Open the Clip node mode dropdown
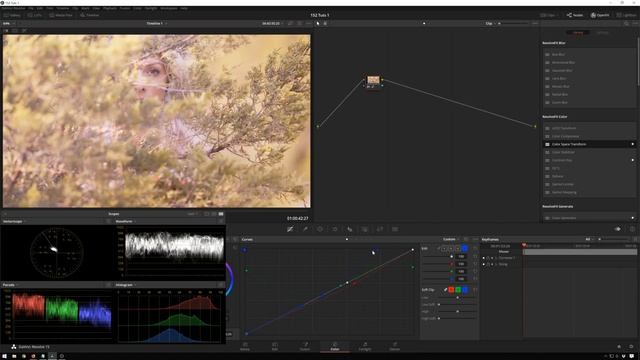 490,24
